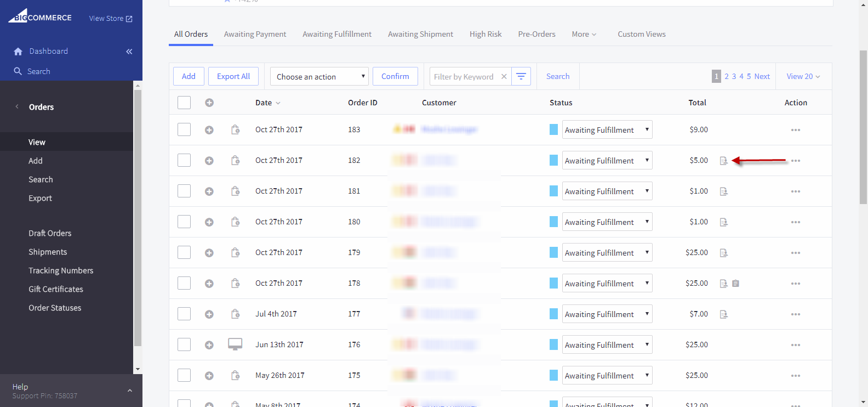Click the expand-all plus icon in header

[x=209, y=103]
